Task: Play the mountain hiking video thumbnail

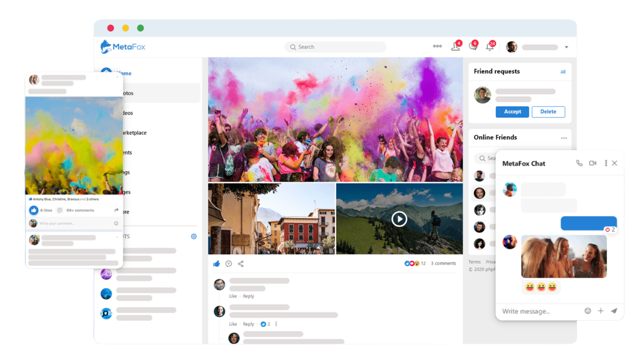Action: pos(399,219)
